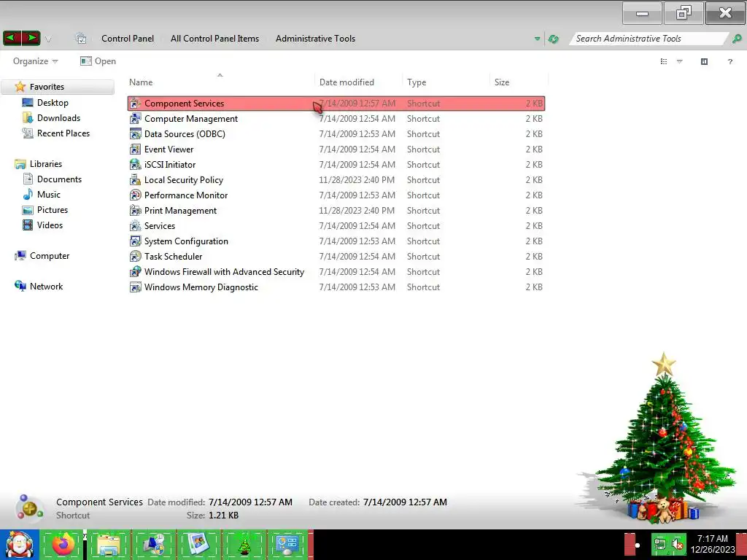
Task: Click the search magnifier icon
Action: pos(737,39)
